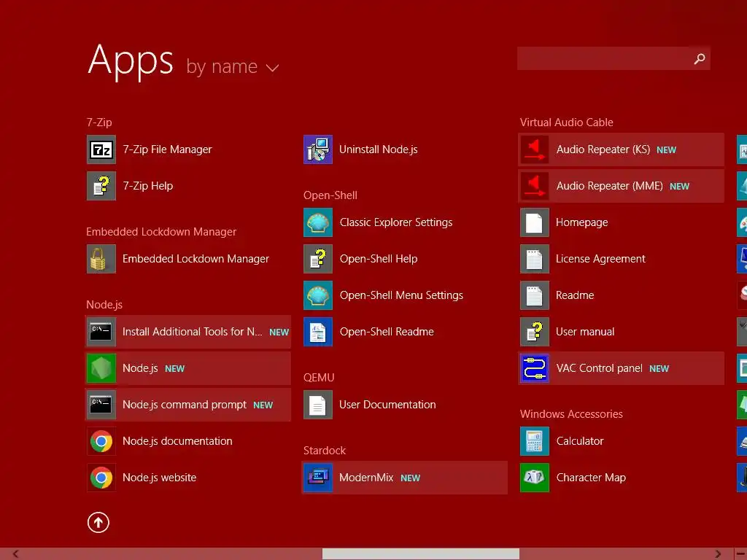
Task: Select the Node.js group header
Action: coord(104,305)
